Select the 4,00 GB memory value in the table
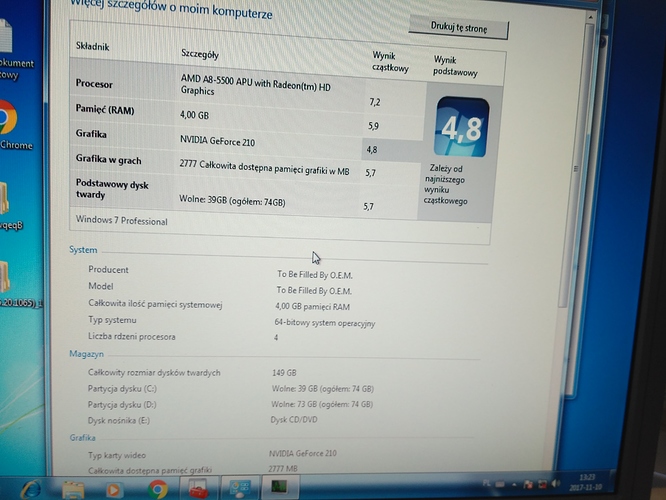This screenshot has height=500, width=666. point(194,115)
